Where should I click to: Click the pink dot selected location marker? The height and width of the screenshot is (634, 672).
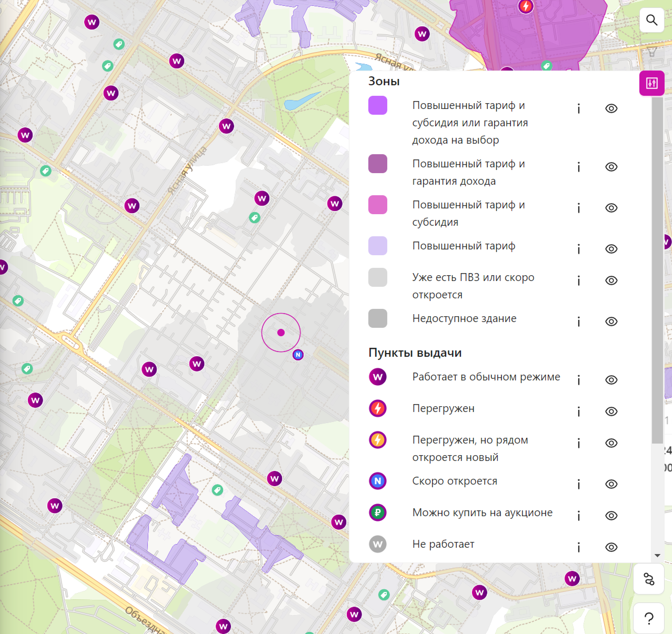pos(281,333)
